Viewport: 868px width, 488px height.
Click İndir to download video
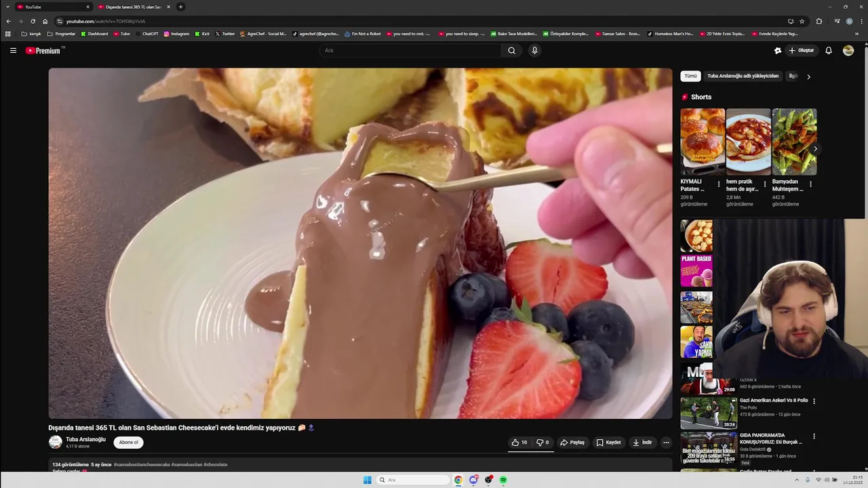tap(642, 443)
